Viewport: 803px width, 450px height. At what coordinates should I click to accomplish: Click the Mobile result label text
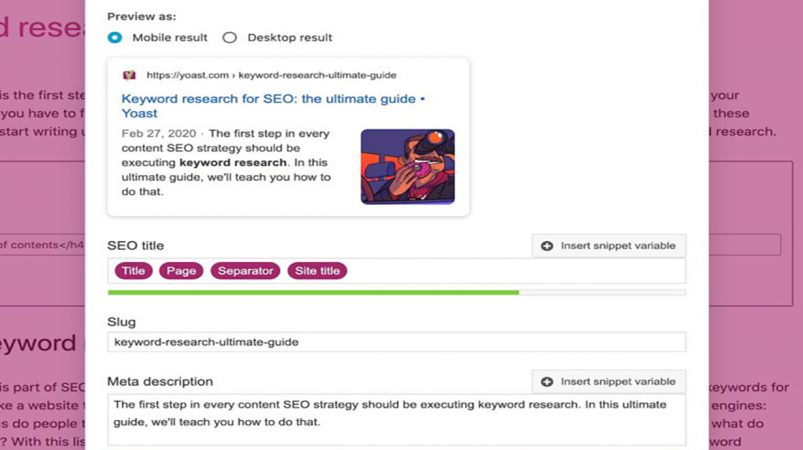click(170, 37)
